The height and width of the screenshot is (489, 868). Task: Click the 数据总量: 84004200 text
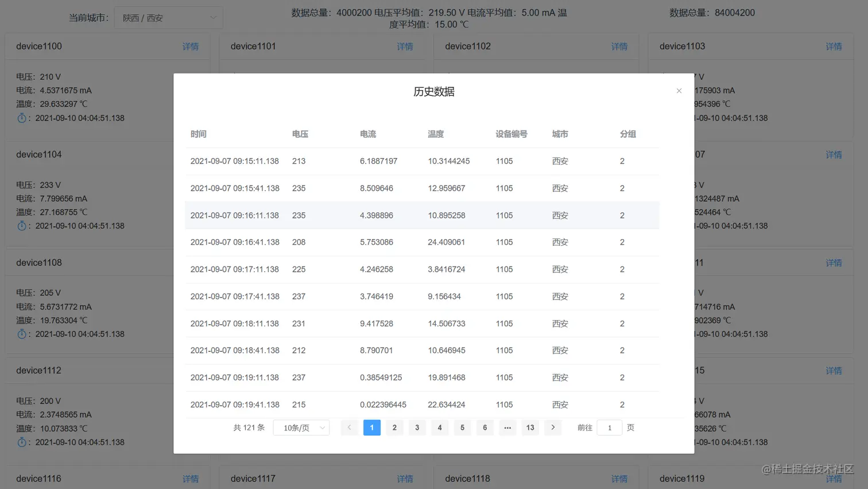(712, 13)
